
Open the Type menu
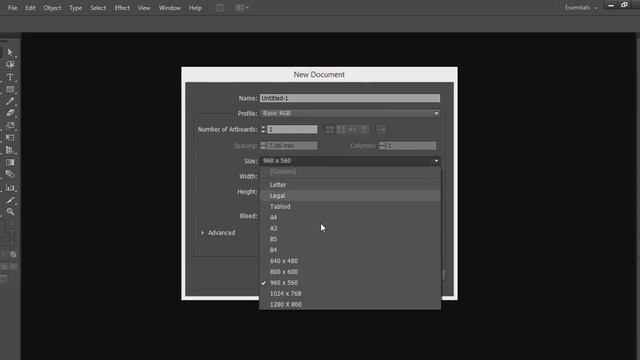(76, 8)
